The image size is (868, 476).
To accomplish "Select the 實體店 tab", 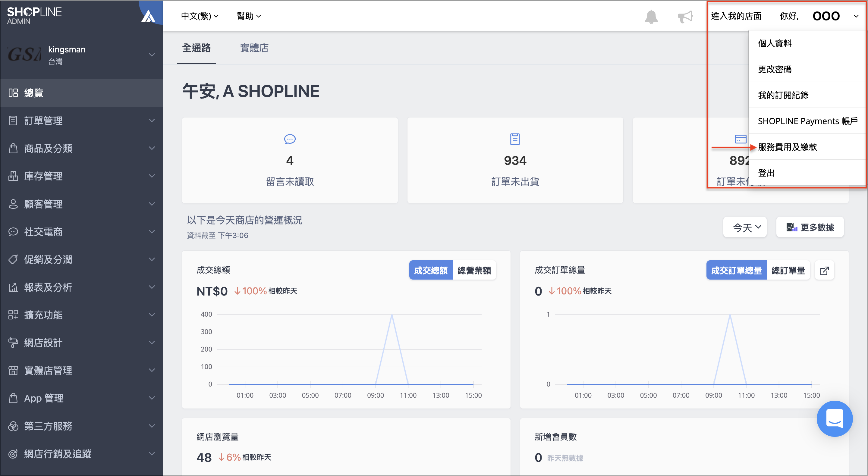I will (254, 48).
